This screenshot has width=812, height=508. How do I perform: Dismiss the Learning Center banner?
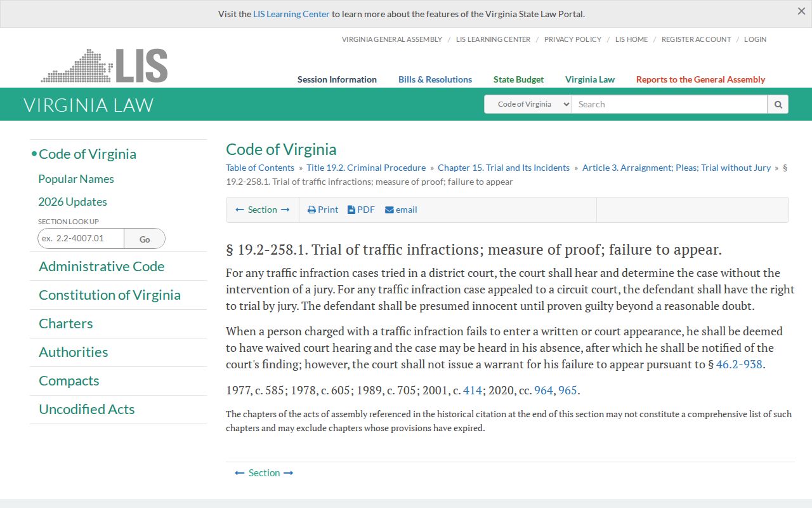click(801, 11)
